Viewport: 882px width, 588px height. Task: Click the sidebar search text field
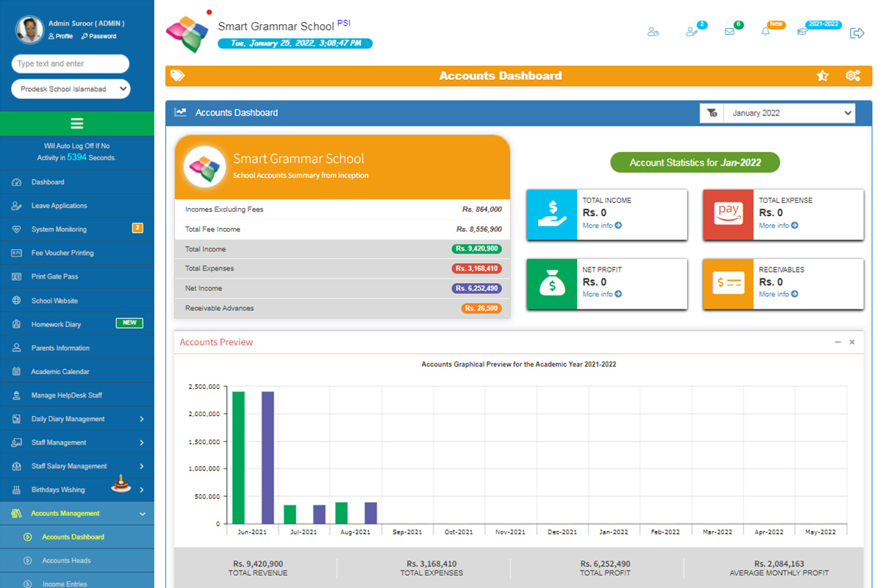(x=71, y=64)
